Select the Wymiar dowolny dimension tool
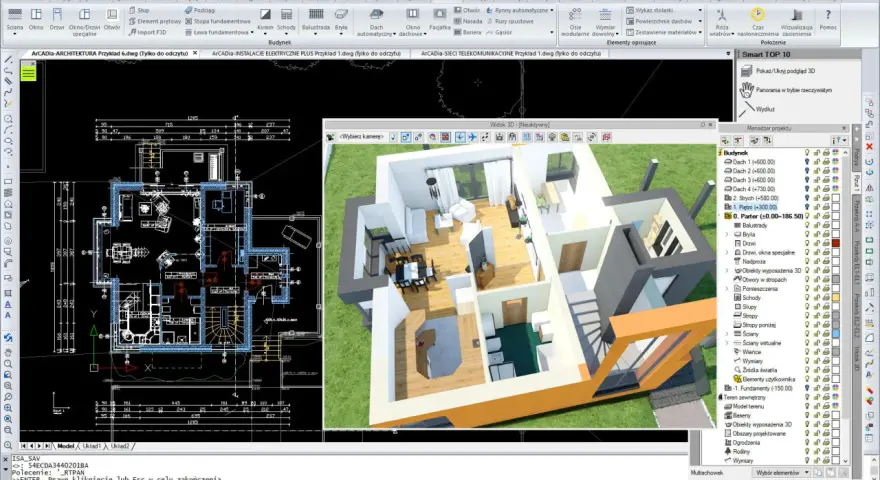The width and height of the screenshot is (880, 480). [605, 21]
